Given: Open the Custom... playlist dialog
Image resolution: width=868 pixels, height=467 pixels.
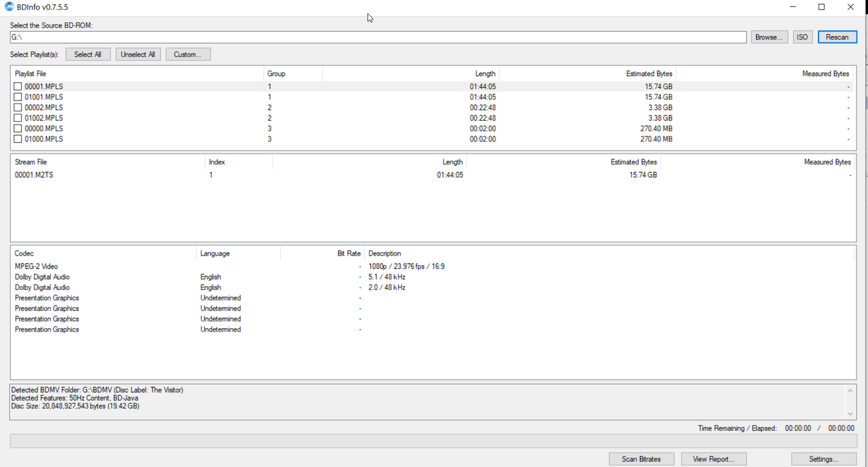Looking at the screenshot, I should (188, 54).
